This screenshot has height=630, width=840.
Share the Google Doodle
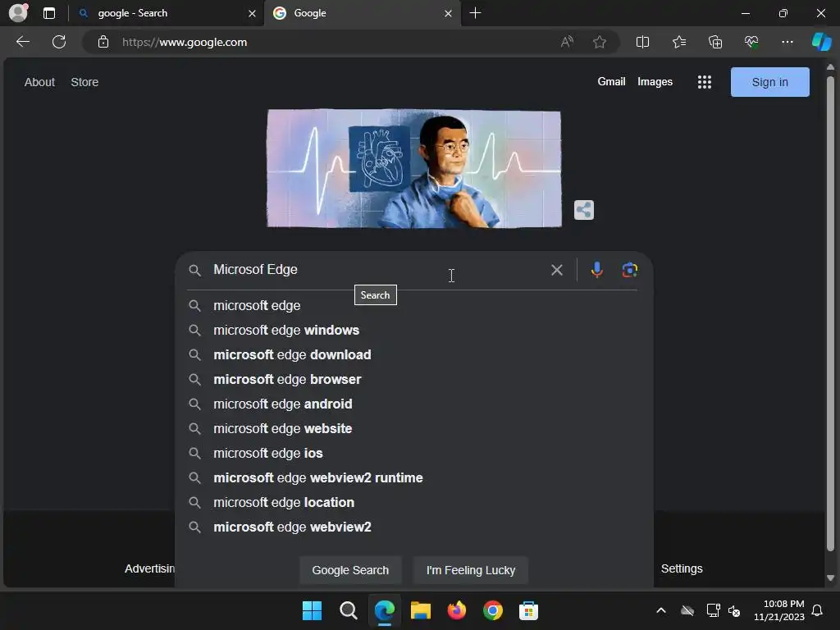tap(584, 210)
